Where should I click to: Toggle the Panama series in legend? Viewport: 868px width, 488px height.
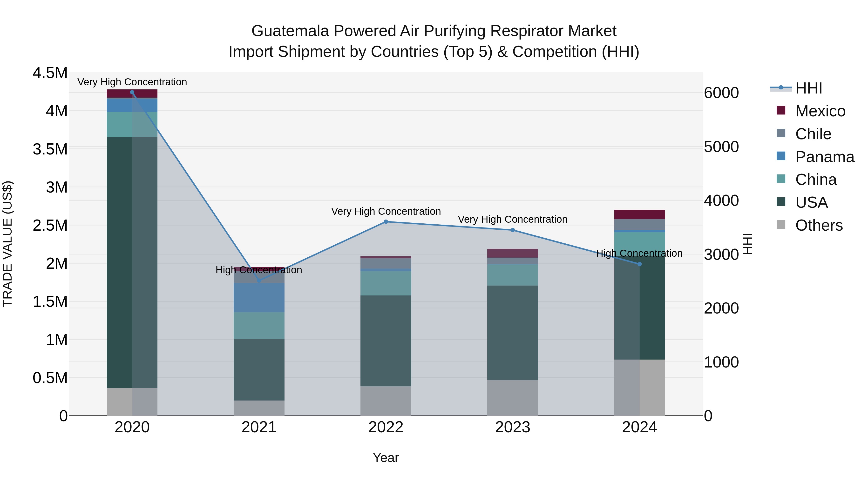[x=815, y=157]
